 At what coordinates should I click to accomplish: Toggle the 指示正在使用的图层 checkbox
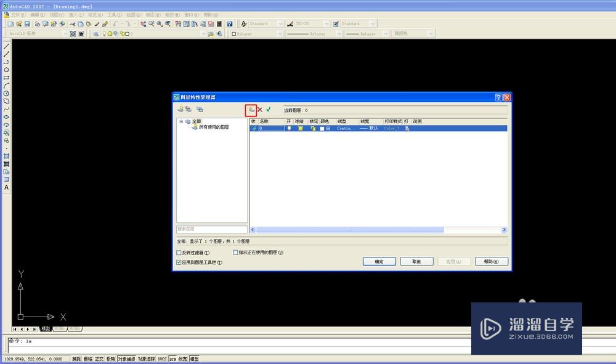(235, 253)
